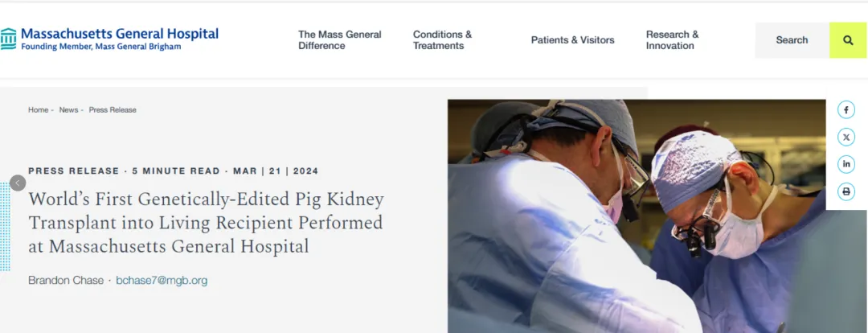Open The Mass General Difference menu

click(340, 40)
